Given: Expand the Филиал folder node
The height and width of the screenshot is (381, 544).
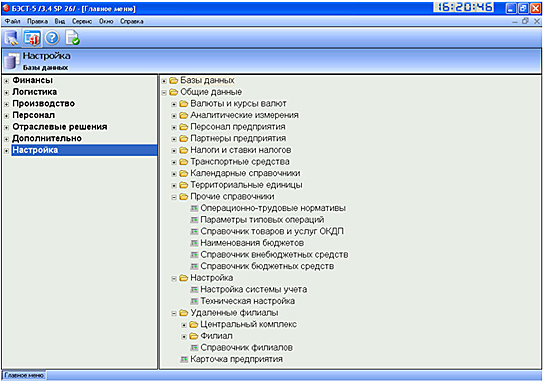Looking at the screenshot, I should [x=184, y=337].
